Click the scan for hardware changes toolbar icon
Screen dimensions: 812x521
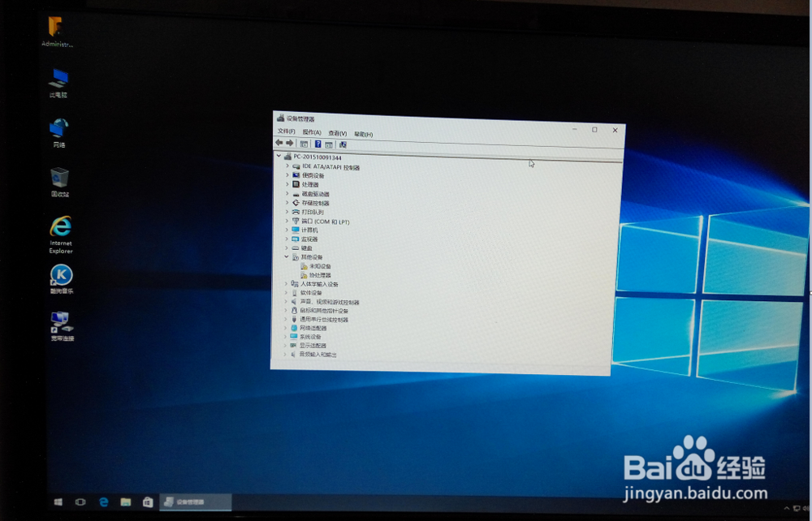point(343,144)
